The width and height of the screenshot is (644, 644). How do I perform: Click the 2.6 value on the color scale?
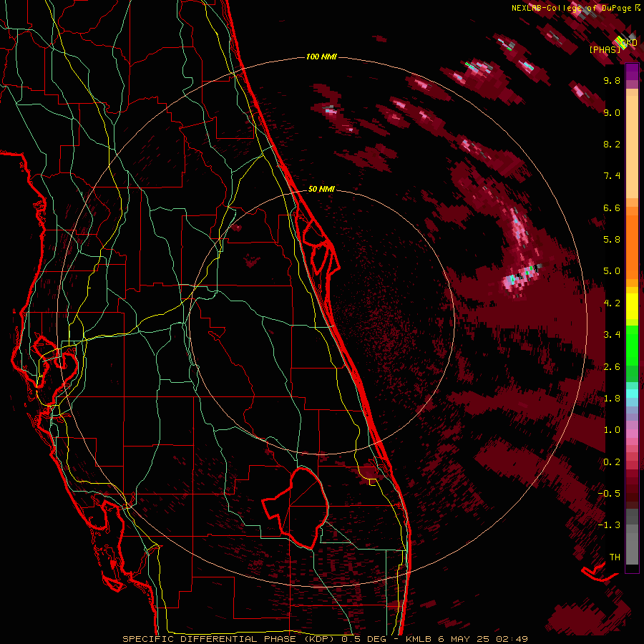coord(612,367)
